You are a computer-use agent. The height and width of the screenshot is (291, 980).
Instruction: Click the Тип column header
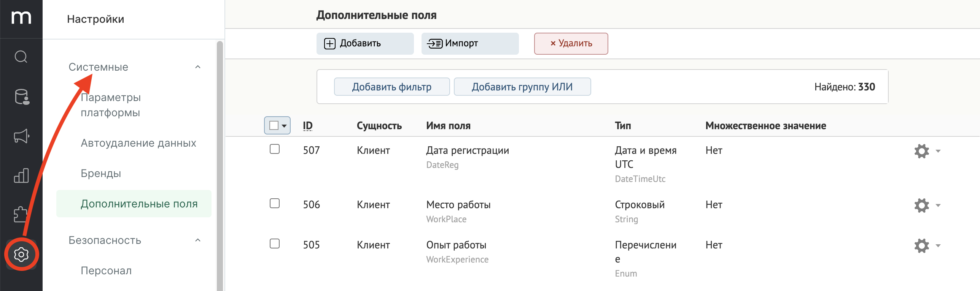pos(623,126)
